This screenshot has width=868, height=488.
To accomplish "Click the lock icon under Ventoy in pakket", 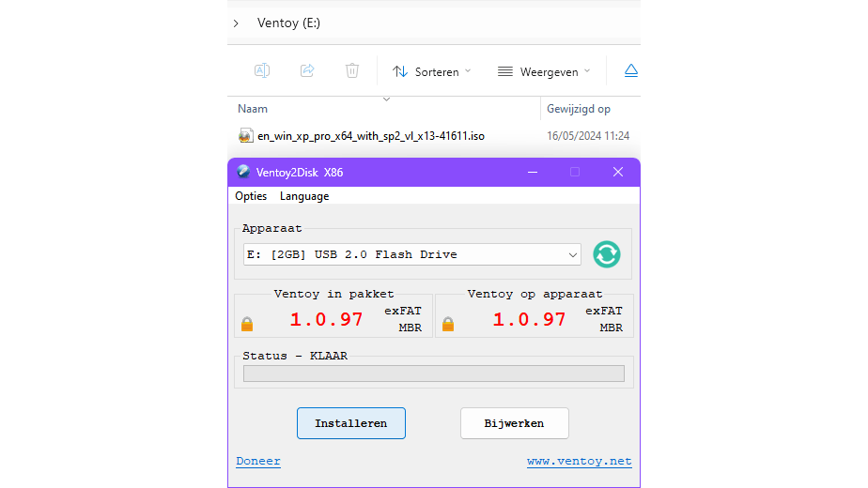I will coord(247,324).
